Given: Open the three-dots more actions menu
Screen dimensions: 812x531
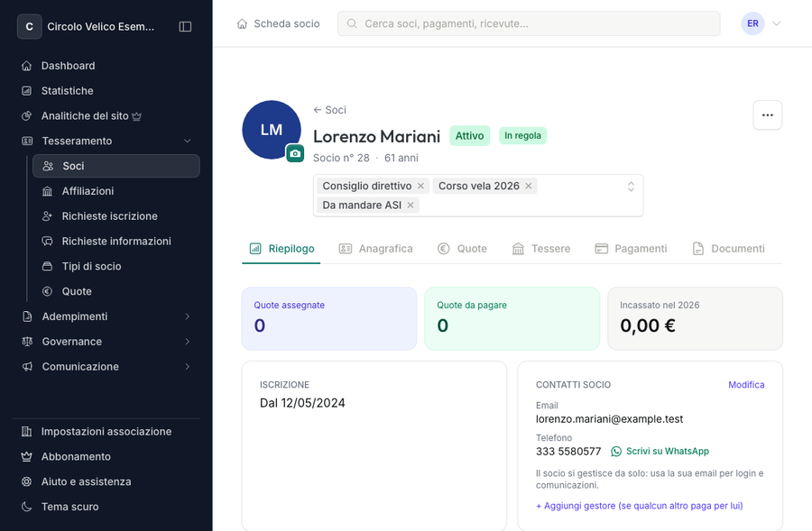Looking at the screenshot, I should click(x=768, y=114).
